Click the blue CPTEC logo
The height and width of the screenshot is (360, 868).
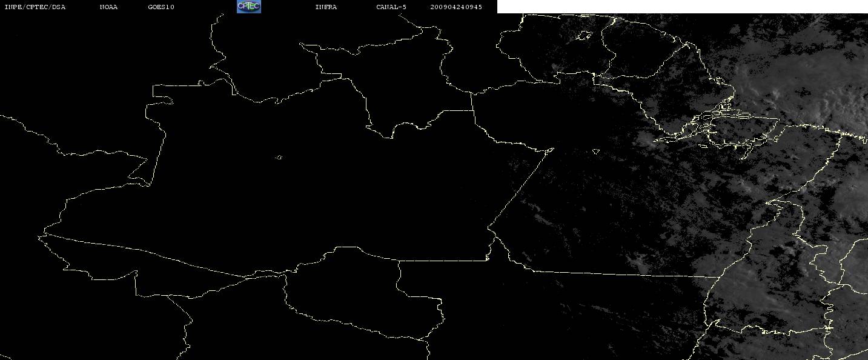(x=248, y=7)
